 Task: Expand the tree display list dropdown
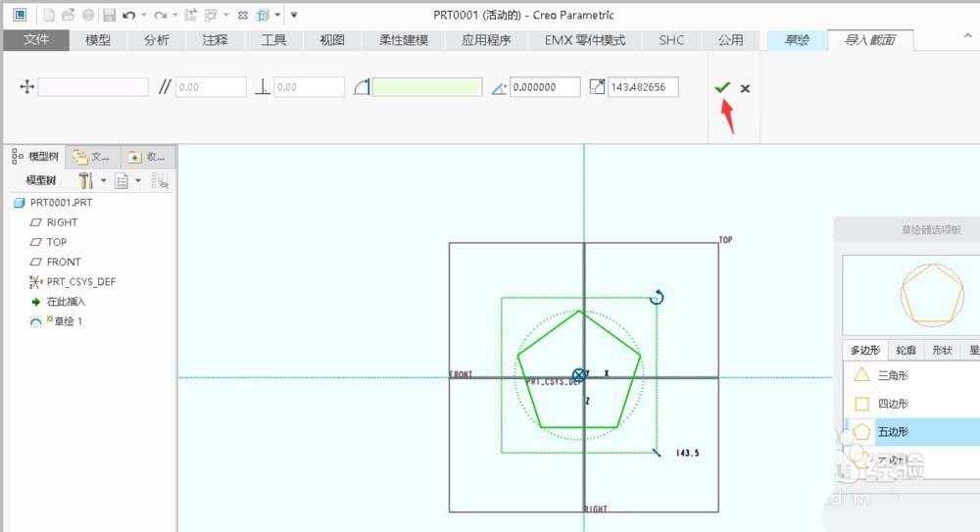pyautogui.click(x=137, y=180)
